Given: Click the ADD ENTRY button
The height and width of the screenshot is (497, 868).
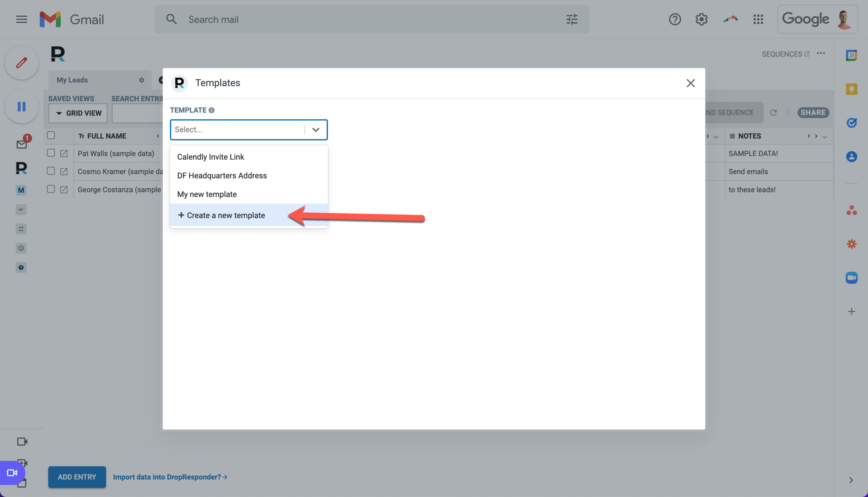Looking at the screenshot, I should [x=77, y=477].
